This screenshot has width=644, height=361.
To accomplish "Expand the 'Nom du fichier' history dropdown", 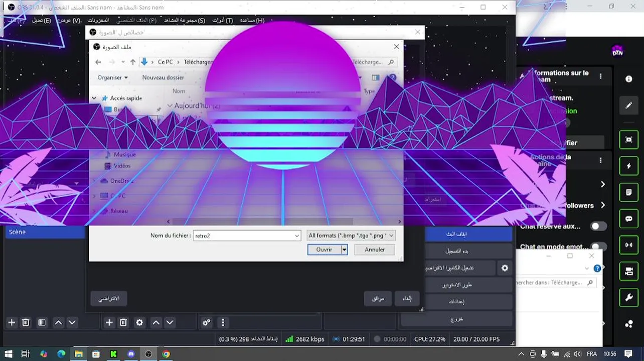I will pos(297,236).
